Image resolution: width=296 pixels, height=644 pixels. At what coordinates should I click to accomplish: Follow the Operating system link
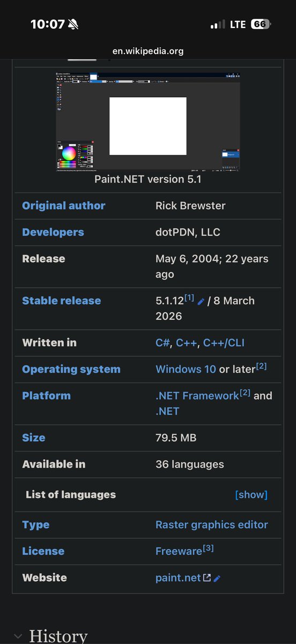(71, 369)
